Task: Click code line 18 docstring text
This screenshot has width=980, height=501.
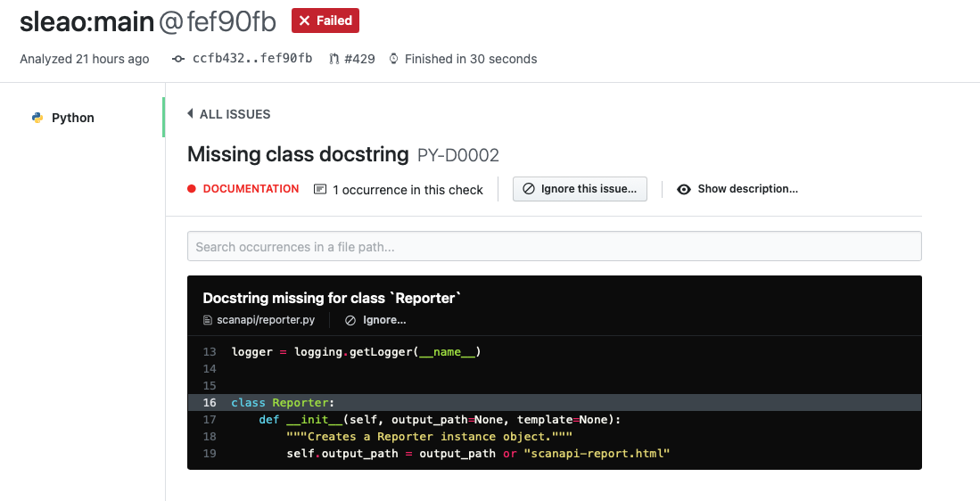Action: pyautogui.click(x=430, y=437)
